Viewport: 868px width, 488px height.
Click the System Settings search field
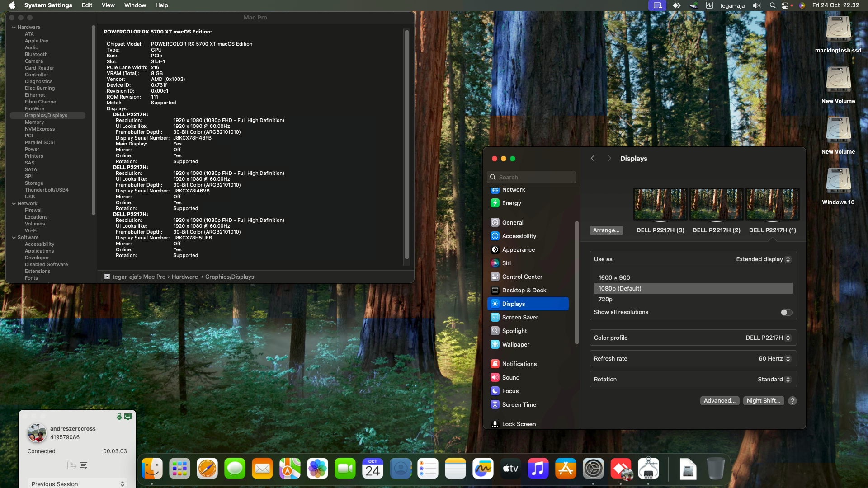pyautogui.click(x=532, y=178)
